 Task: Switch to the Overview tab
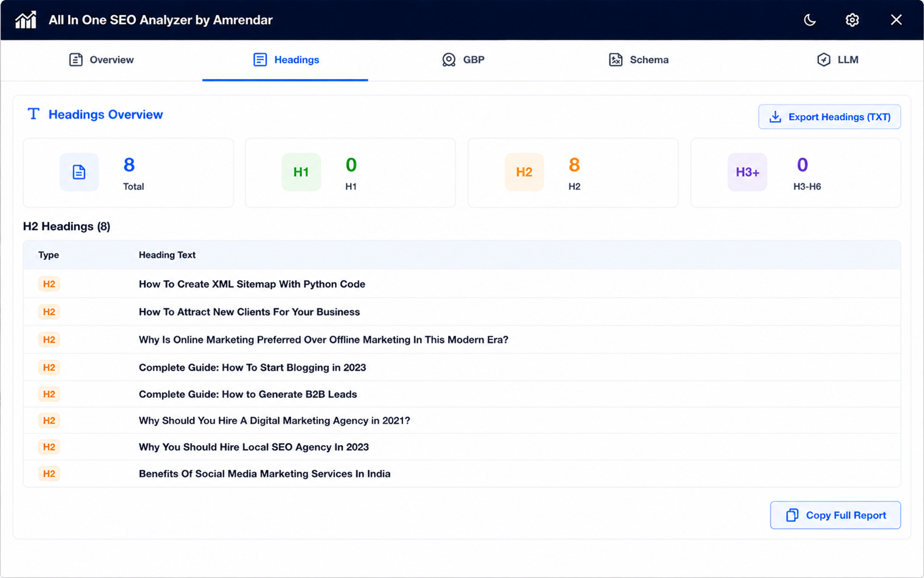tap(101, 59)
